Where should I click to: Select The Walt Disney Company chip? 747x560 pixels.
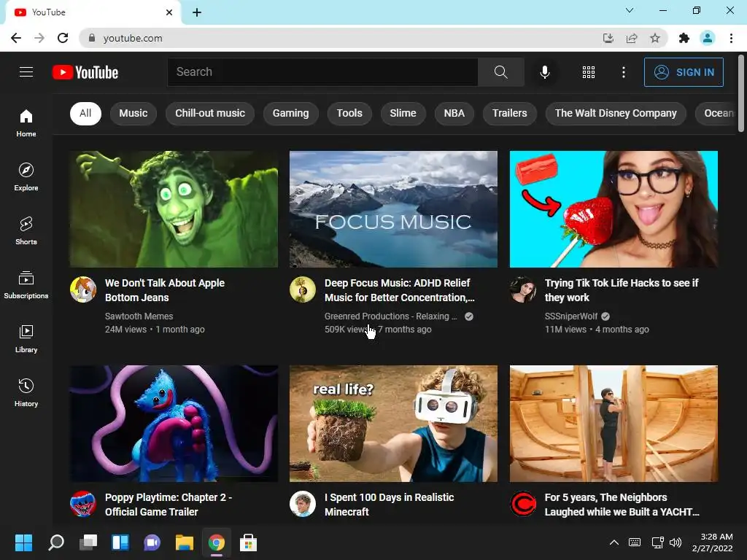(x=616, y=113)
